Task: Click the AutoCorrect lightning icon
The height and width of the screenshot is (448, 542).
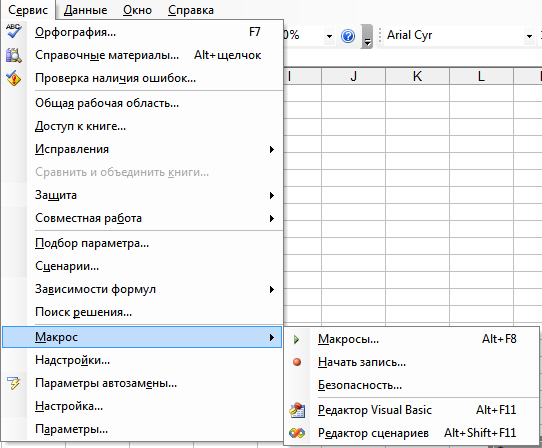Action: click(13, 383)
